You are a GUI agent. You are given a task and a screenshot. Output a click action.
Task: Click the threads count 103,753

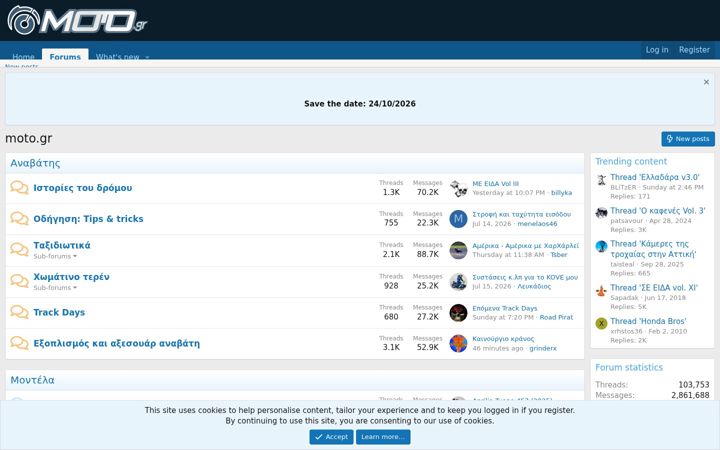tap(693, 385)
